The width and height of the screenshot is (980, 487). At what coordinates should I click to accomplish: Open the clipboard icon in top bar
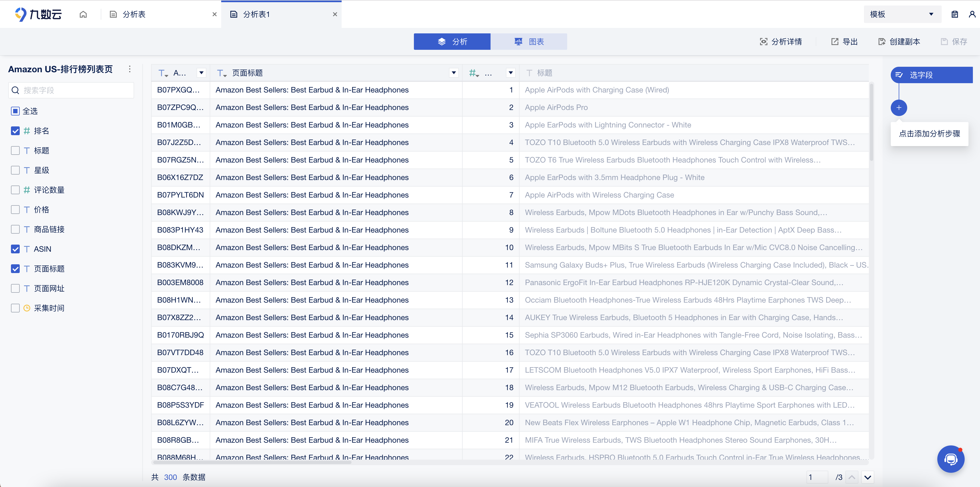click(955, 15)
